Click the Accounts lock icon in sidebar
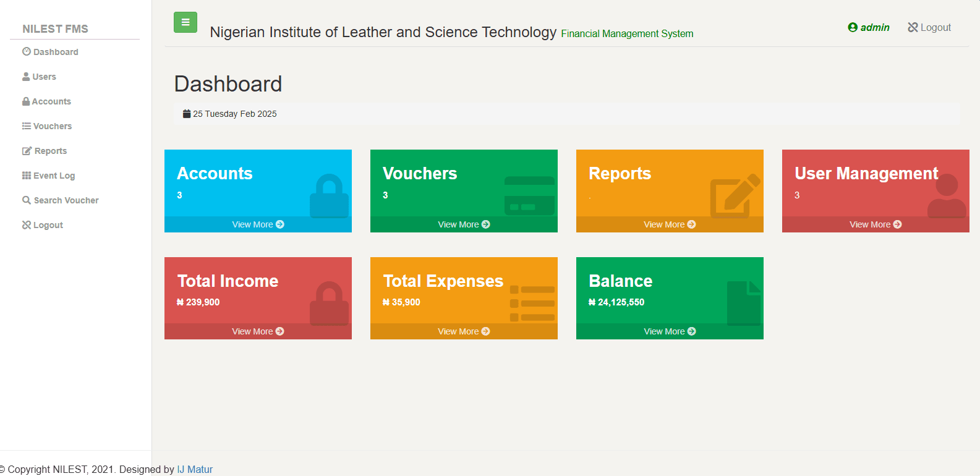 (26, 101)
